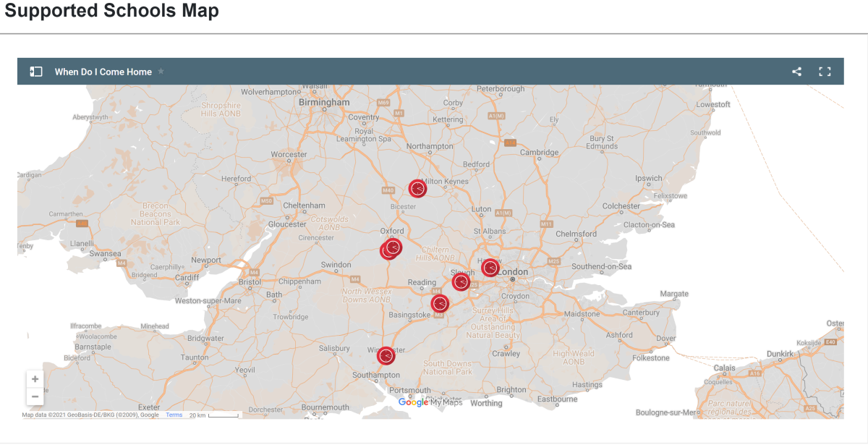This screenshot has height=445, width=868.
Task: Toggle the 20 km map scale units
Action: click(x=213, y=415)
